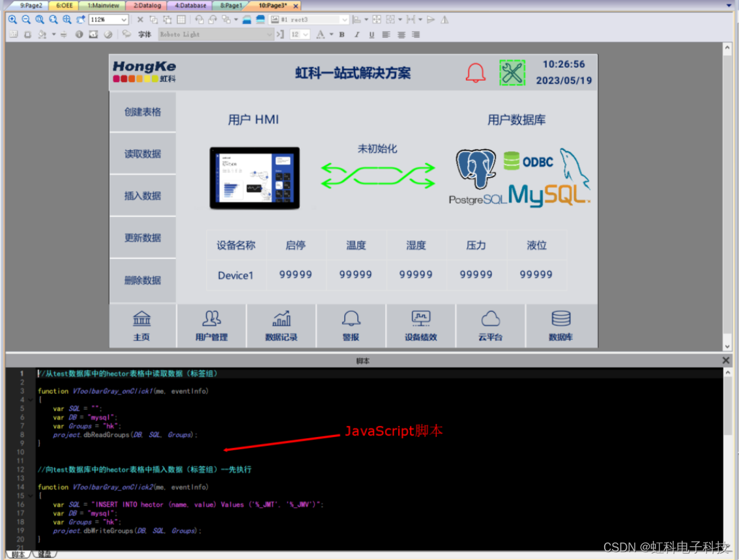Toggle bold formatting
Viewport: 739px width, 560px height.
point(341,34)
